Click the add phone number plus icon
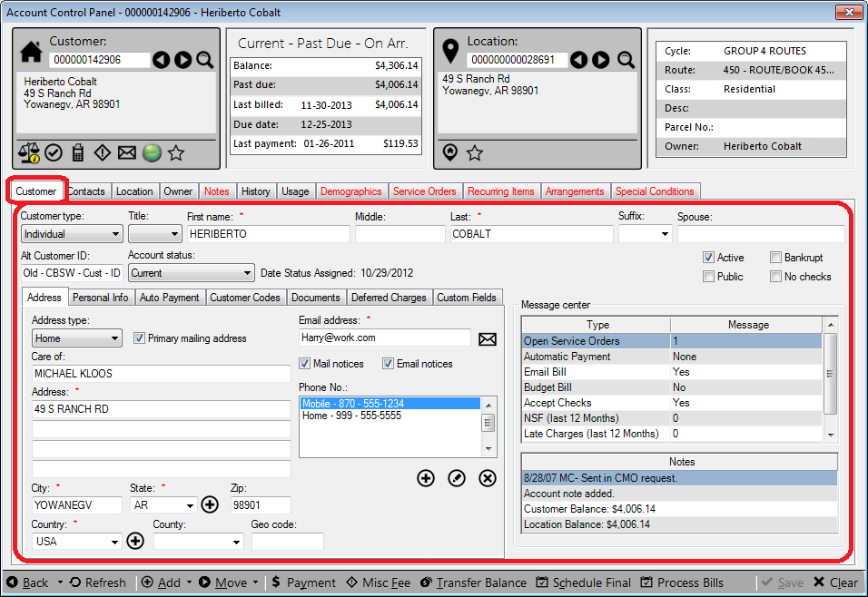Screen dimensions: 868x597 426,478
